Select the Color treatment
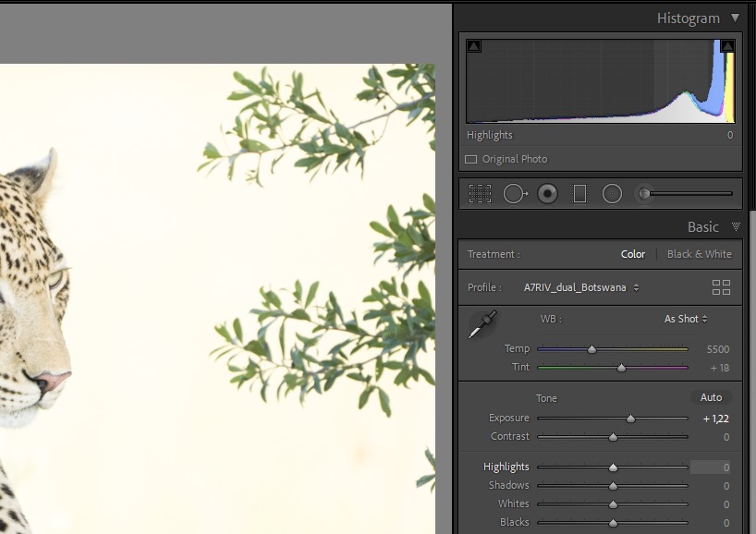 coord(633,254)
